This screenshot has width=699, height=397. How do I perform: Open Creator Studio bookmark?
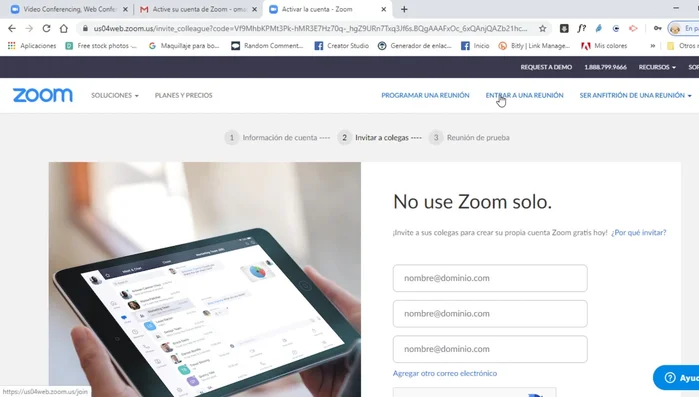click(x=342, y=45)
